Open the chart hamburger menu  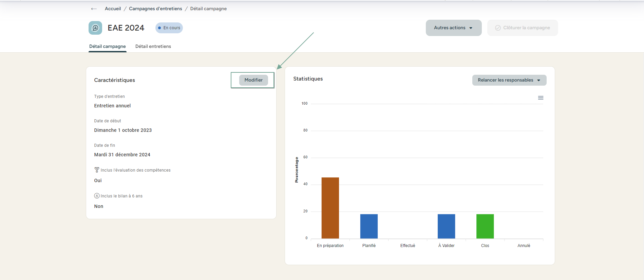pos(541,98)
